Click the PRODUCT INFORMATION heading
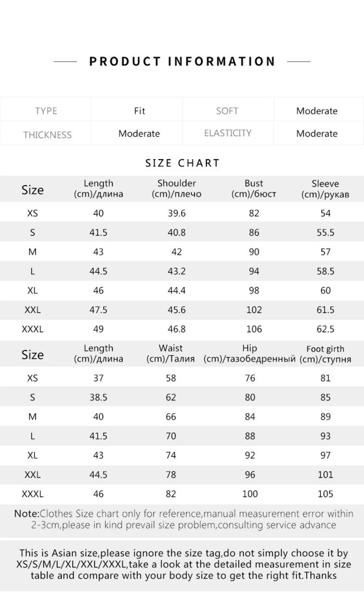Screen dimensions: 364x597 [182, 61]
